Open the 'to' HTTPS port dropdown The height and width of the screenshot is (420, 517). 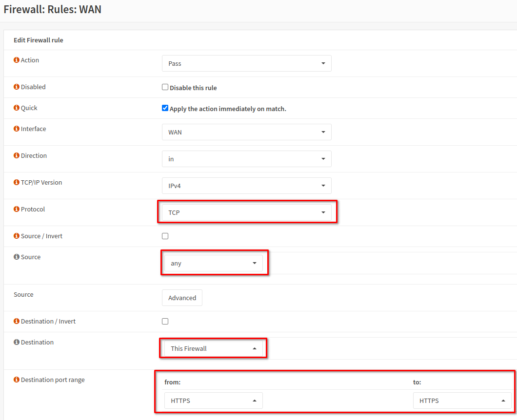(x=462, y=401)
